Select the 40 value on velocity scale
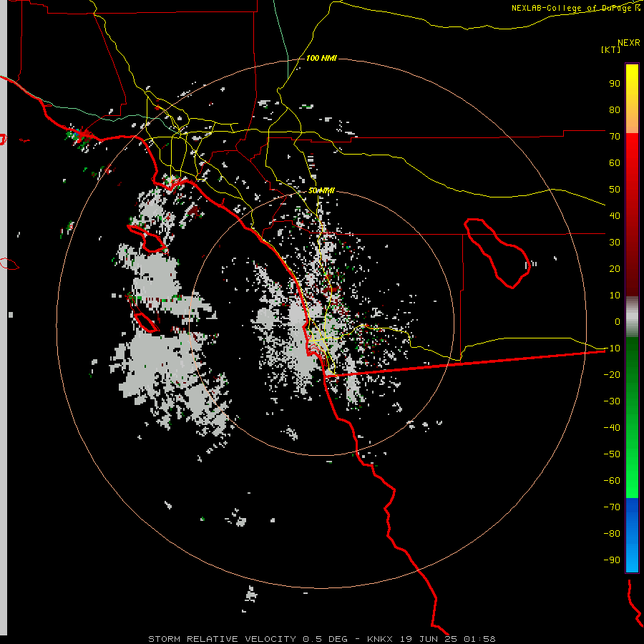 [615, 215]
